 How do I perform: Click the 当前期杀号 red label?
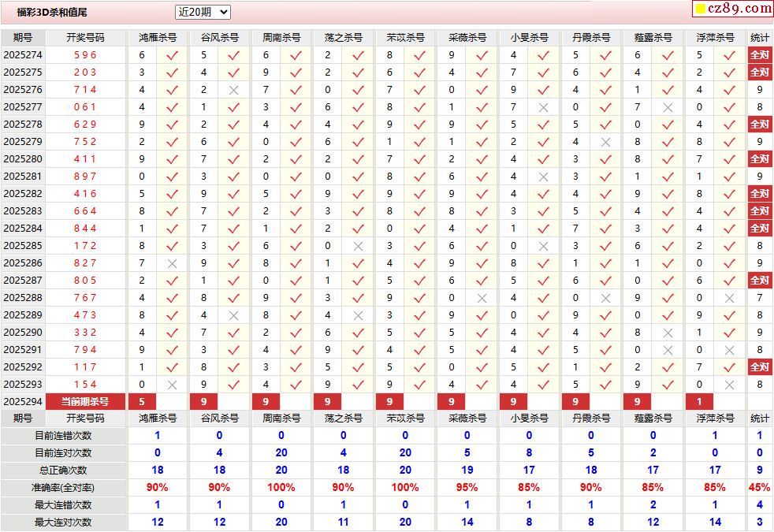click(x=85, y=402)
